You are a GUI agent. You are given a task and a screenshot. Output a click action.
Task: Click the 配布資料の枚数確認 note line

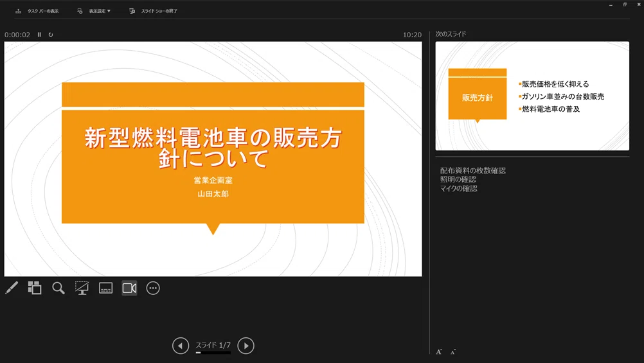(x=473, y=170)
